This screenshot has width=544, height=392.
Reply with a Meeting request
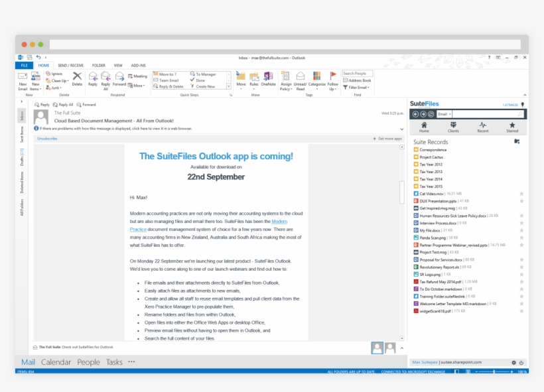click(137, 76)
